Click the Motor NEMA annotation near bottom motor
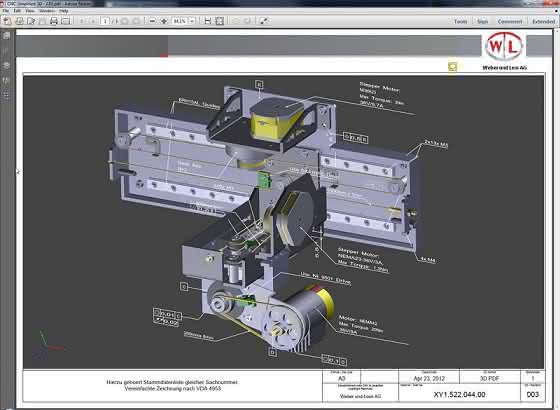The image size is (560, 410). click(361, 325)
